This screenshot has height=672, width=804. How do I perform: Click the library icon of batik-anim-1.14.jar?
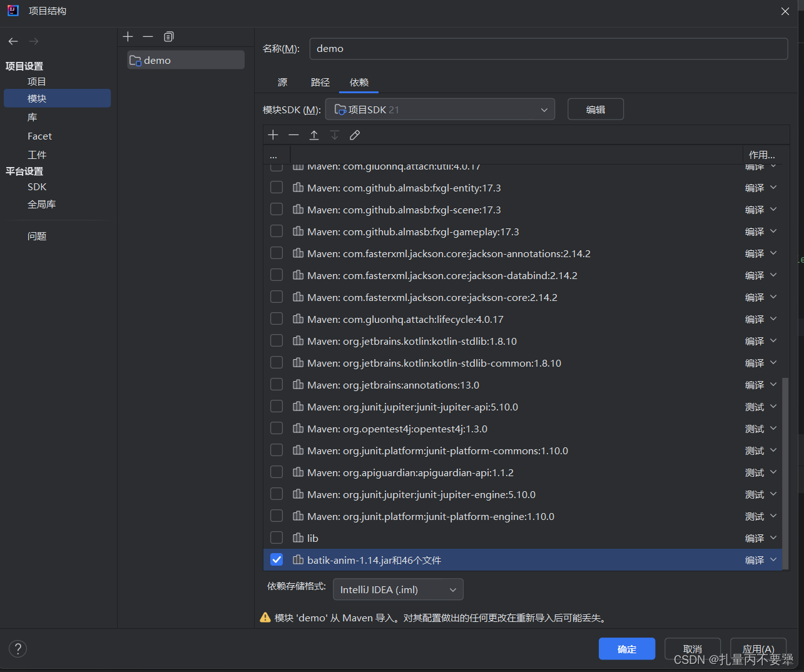pos(298,560)
